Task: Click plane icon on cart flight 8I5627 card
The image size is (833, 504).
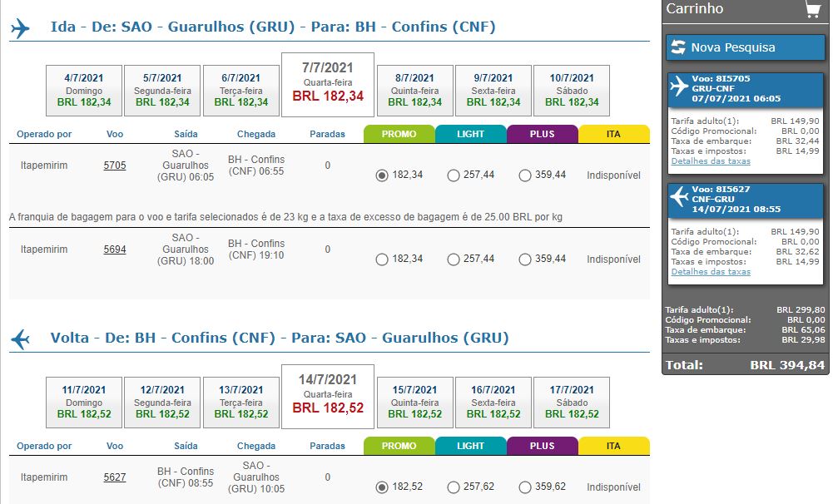Action: click(x=680, y=196)
